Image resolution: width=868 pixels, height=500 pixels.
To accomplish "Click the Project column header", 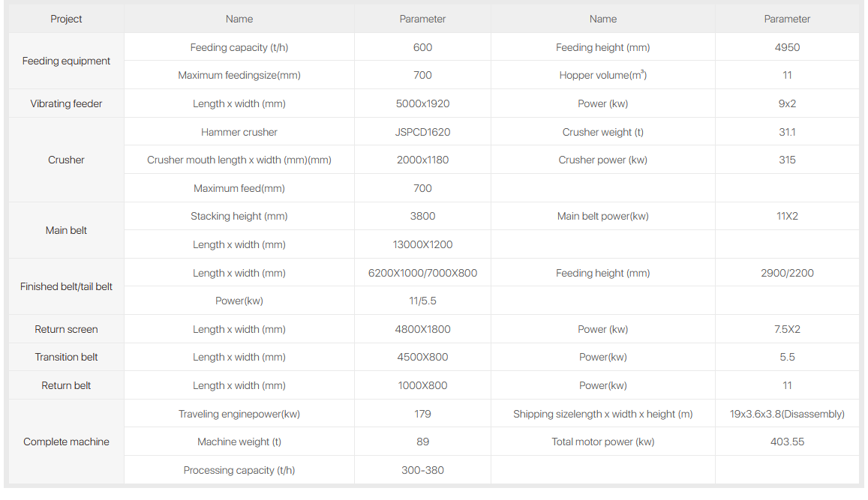I will click(66, 19).
